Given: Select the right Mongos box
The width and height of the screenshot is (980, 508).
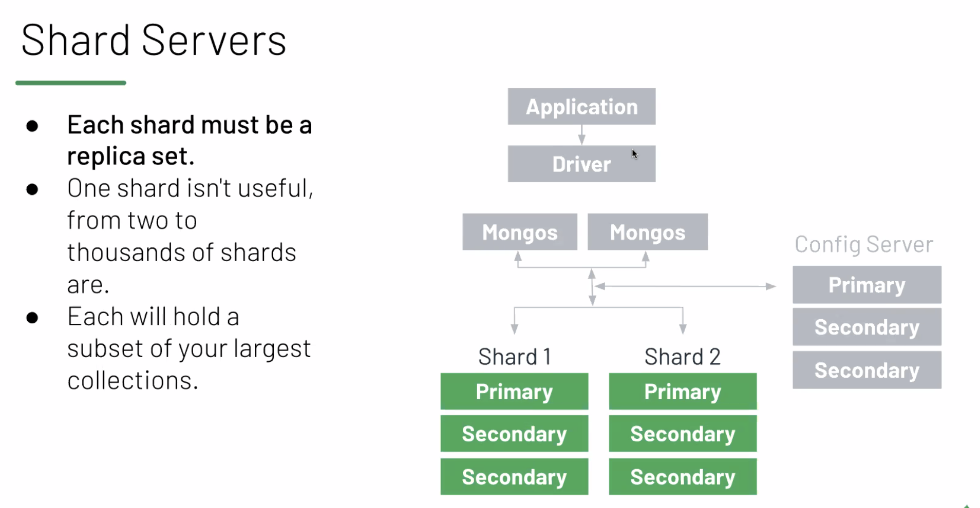Looking at the screenshot, I should (647, 232).
